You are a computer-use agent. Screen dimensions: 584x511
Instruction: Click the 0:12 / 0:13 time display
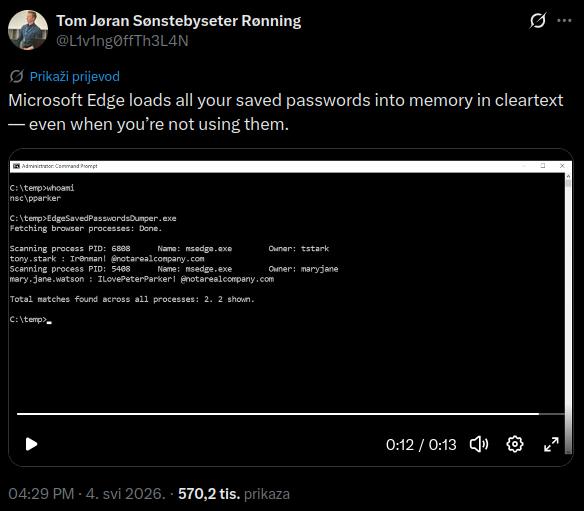421,445
